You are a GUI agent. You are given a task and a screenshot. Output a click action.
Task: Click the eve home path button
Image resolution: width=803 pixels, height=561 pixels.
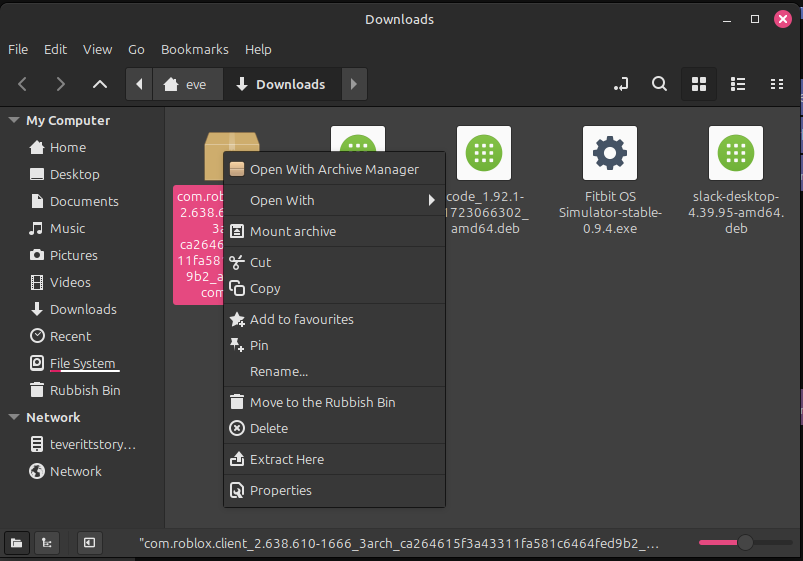click(x=186, y=85)
